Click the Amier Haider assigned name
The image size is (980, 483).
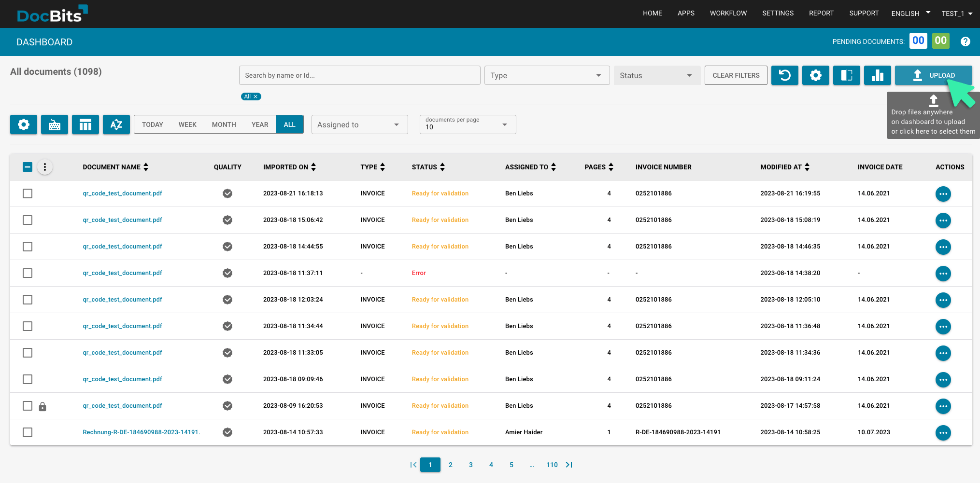coord(524,432)
